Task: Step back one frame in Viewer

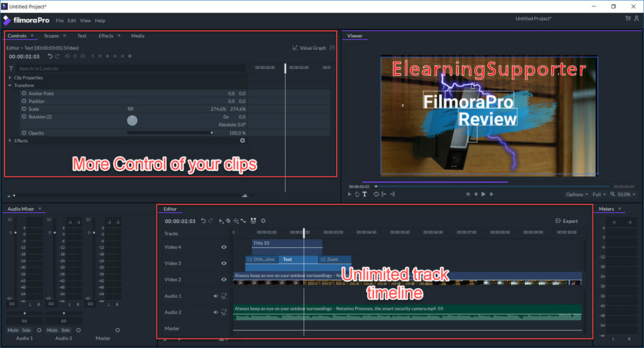Action: (x=476, y=194)
